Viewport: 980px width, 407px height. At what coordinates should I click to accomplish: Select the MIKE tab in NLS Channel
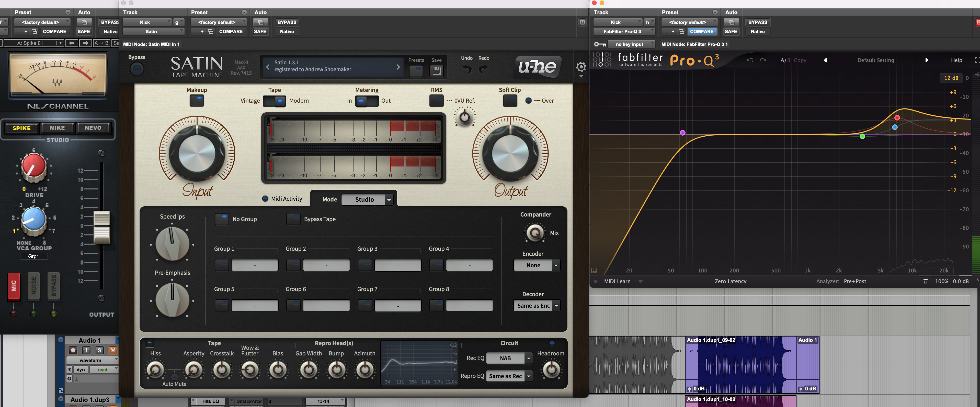[57, 128]
